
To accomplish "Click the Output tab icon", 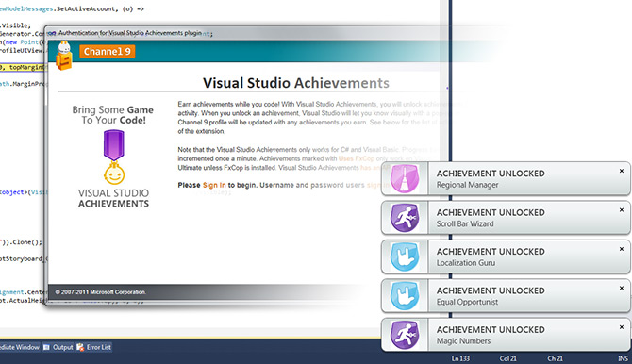I will 46,347.
